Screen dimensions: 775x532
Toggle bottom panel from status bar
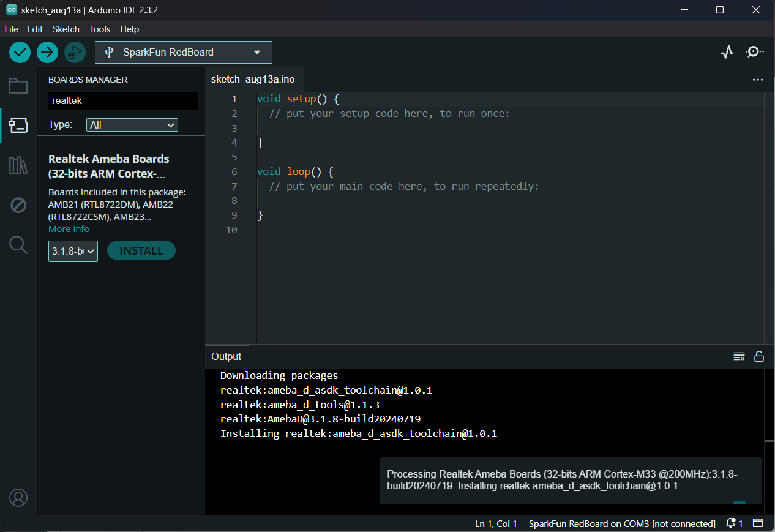coord(758,523)
